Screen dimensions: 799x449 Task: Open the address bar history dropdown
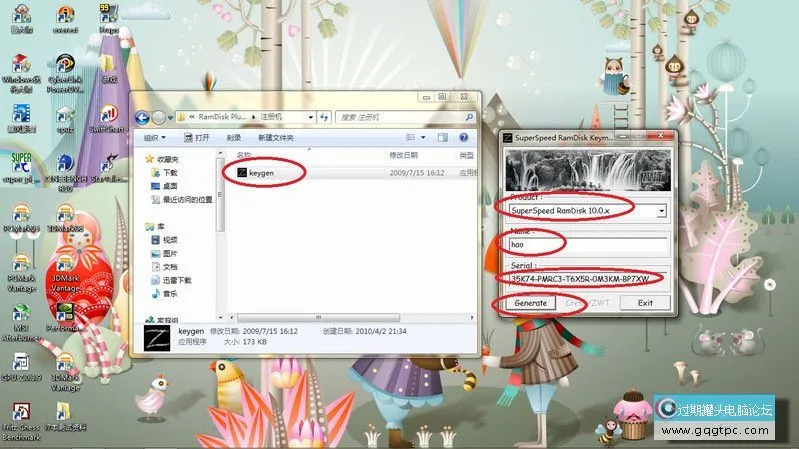point(310,117)
